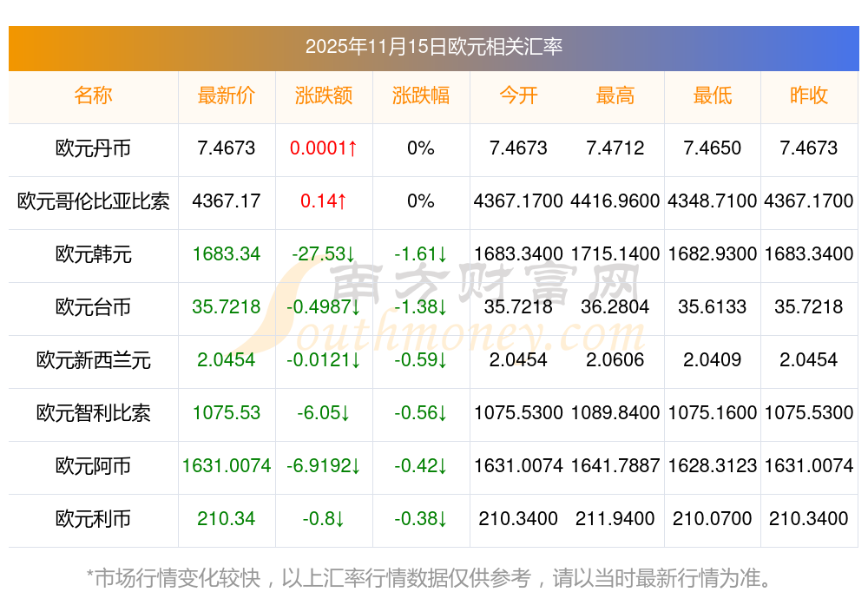The height and width of the screenshot is (605, 868).
Task: Click the change value -27.53↓
Action: click(323, 254)
